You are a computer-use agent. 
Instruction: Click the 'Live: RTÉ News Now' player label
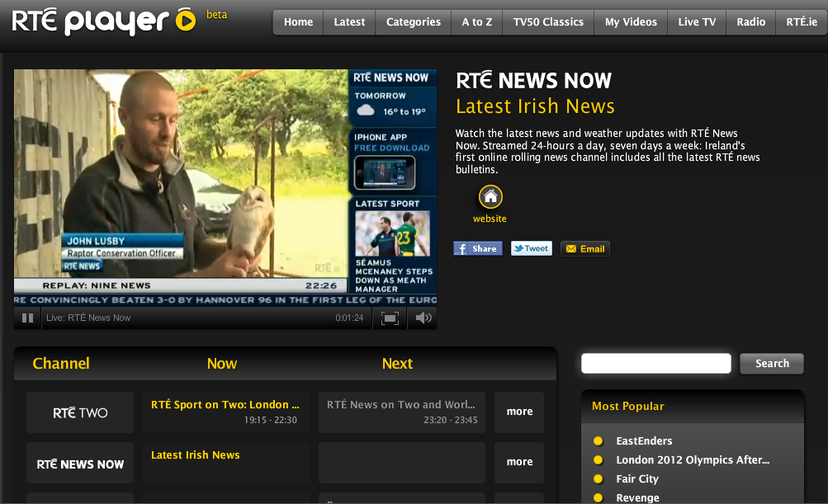click(88, 318)
